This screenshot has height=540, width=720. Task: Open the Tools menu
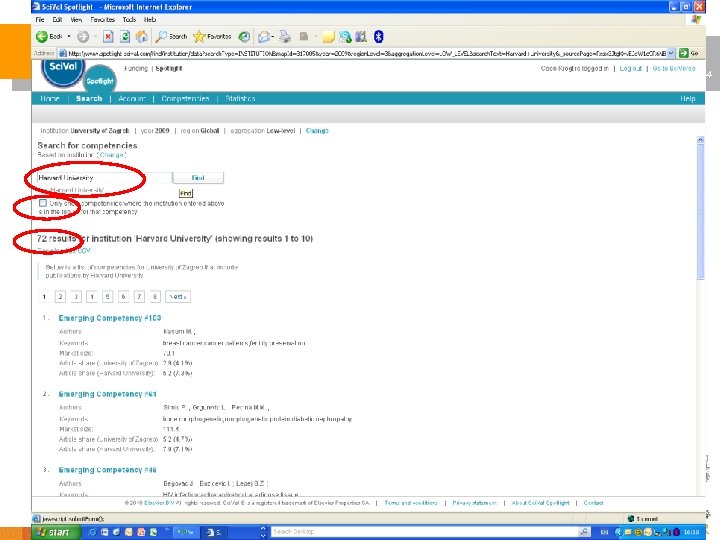coord(129,19)
